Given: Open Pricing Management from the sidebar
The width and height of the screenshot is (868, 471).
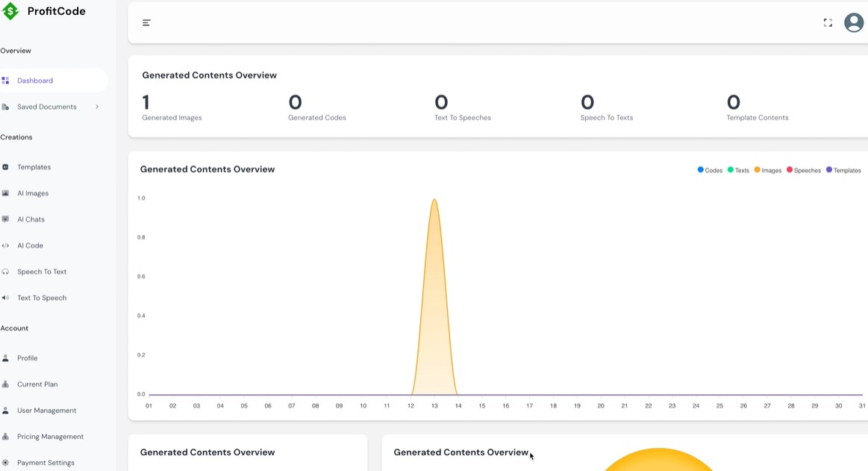Looking at the screenshot, I should 49,436.
